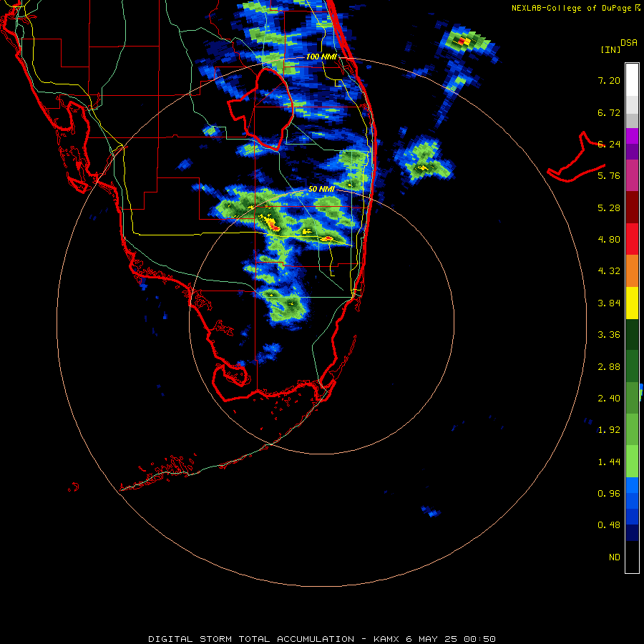Select the orange legend swatch
This screenshot has width=644, height=644.
632,271
